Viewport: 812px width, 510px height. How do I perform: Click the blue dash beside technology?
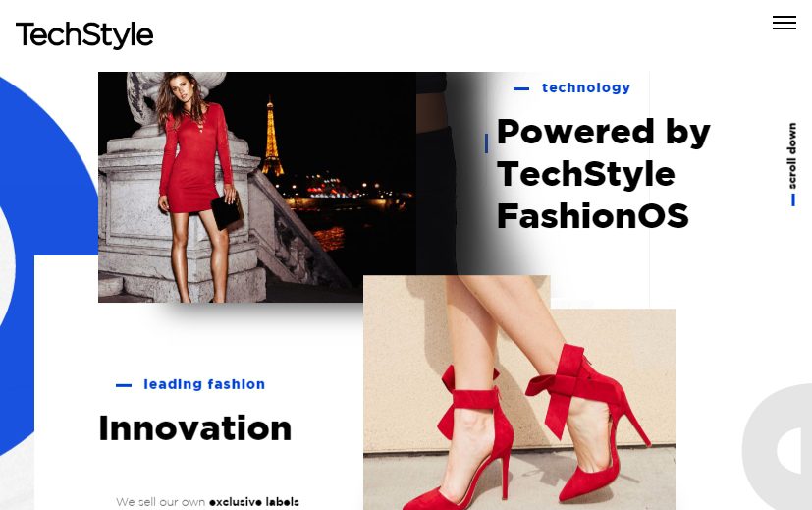click(521, 89)
